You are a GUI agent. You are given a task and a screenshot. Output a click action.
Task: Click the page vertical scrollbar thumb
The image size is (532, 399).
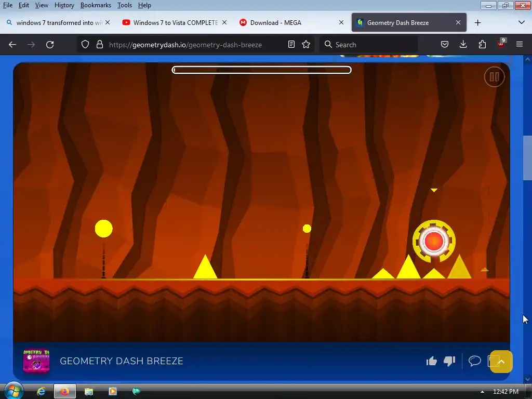click(527, 158)
